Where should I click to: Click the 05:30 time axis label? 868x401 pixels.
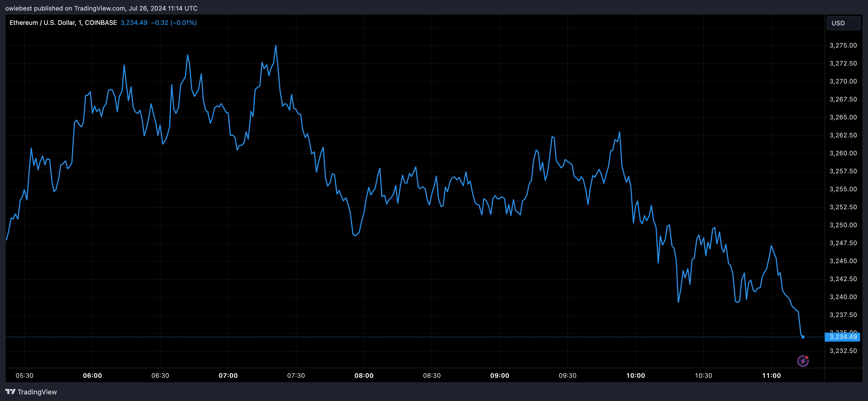25,375
